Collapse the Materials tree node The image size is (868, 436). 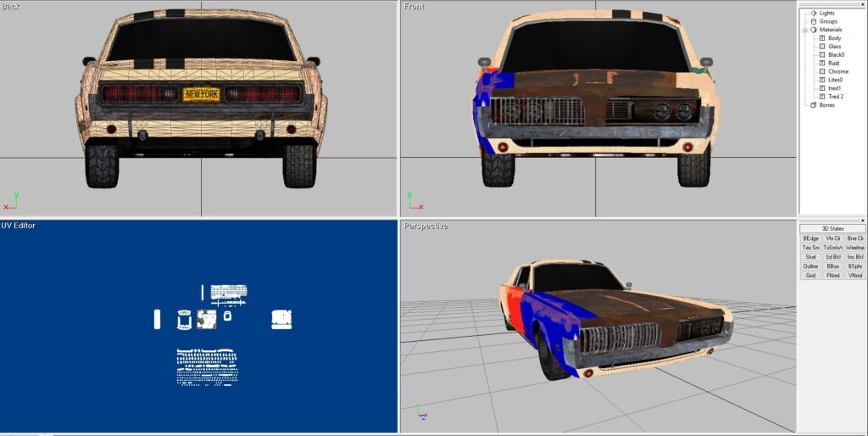coord(805,30)
